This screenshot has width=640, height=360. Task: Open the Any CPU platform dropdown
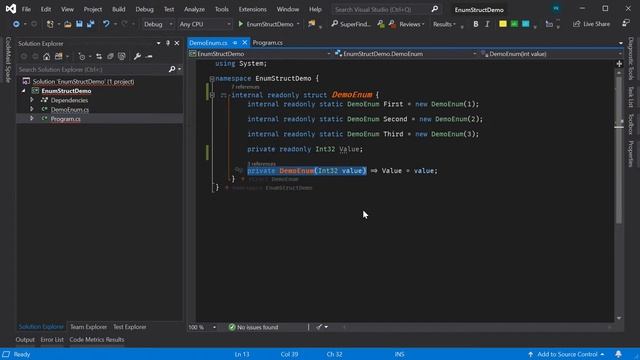click(x=205, y=24)
